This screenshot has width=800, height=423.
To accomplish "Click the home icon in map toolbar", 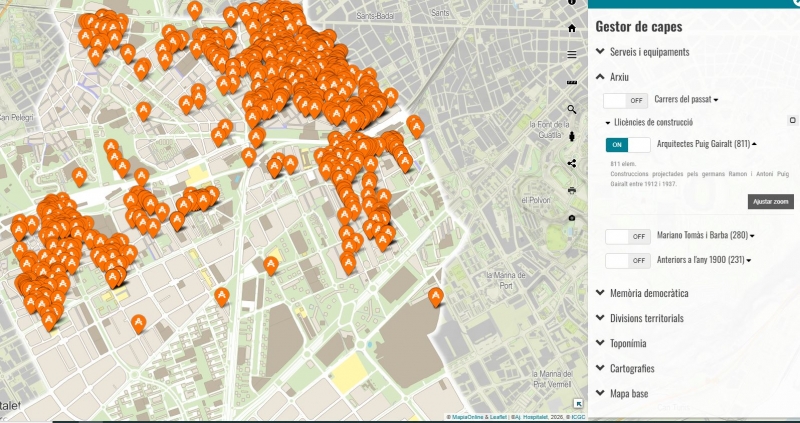I will tap(571, 28).
